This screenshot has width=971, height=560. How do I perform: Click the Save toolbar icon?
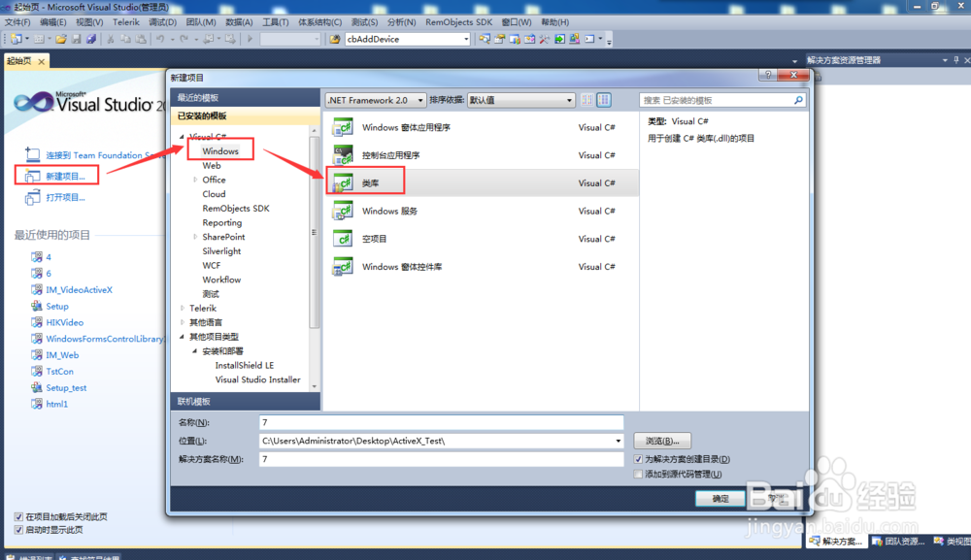(x=76, y=39)
